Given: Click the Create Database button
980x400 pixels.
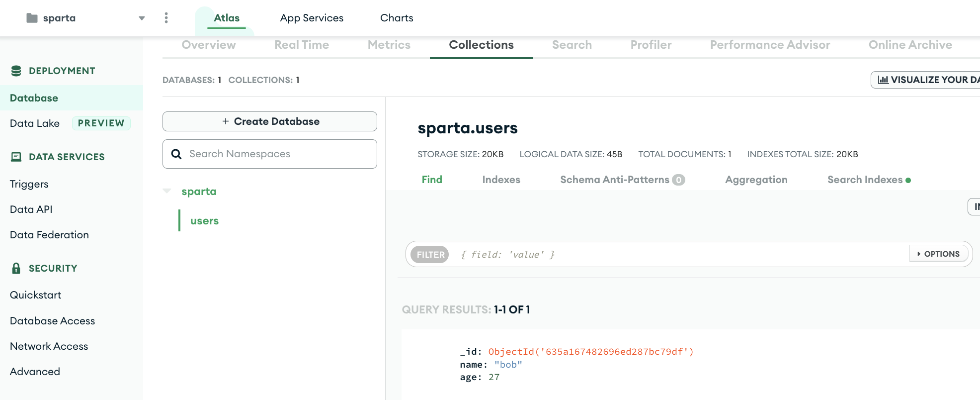Looking at the screenshot, I should click(270, 121).
